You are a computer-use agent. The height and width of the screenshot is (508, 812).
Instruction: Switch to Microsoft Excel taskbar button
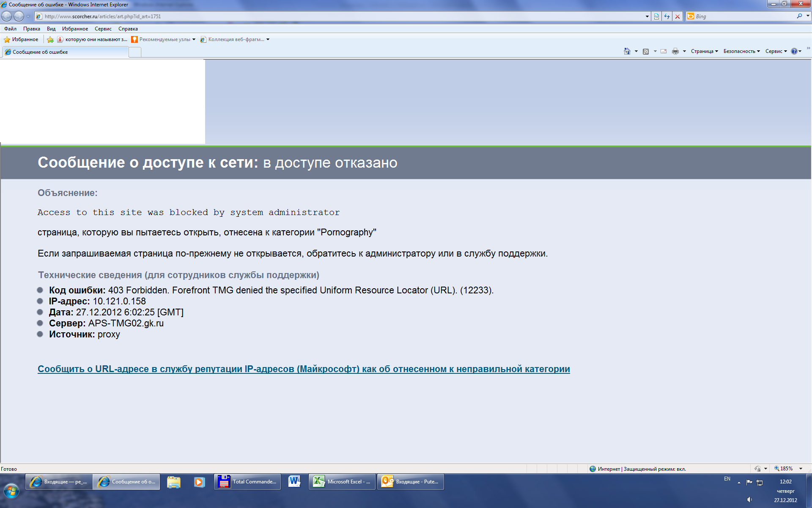[342, 482]
